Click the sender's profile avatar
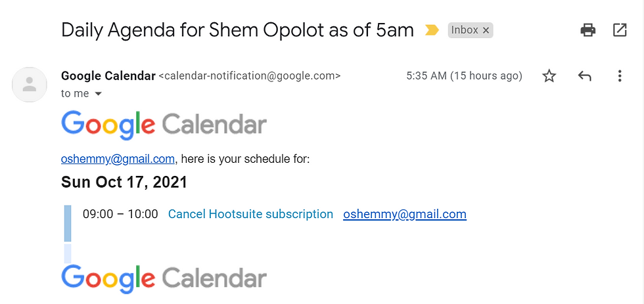Viewport: 644px width, 304px height. click(29, 85)
